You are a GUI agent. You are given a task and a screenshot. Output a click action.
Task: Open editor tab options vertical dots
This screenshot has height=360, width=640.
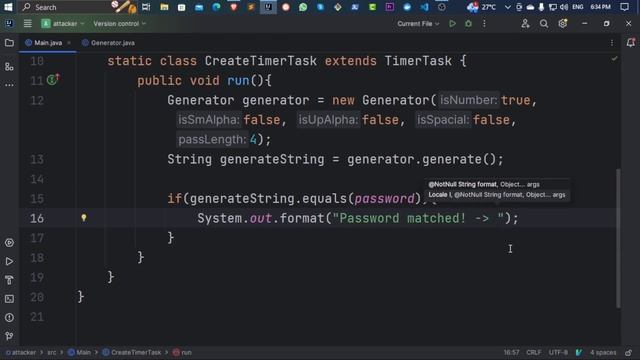point(612,43)
